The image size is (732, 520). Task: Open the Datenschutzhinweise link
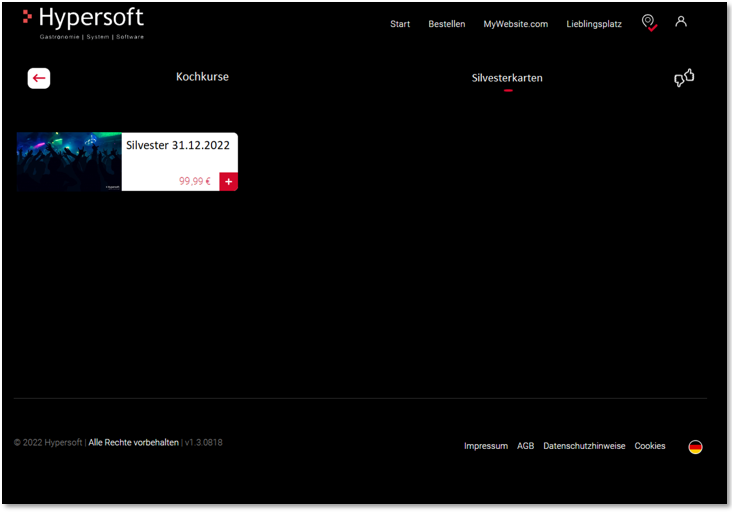pos(584,446)
